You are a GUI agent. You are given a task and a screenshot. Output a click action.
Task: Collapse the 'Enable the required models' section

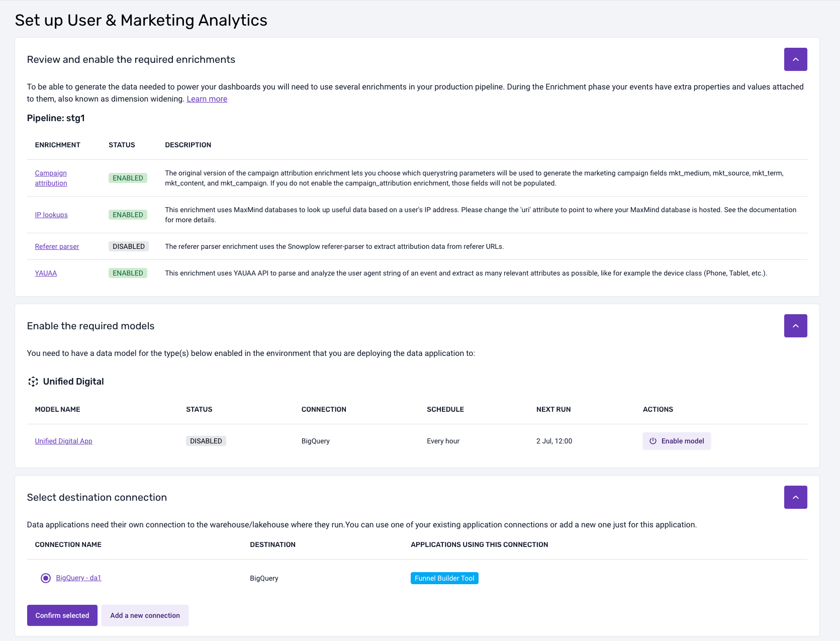click(795, 326)
